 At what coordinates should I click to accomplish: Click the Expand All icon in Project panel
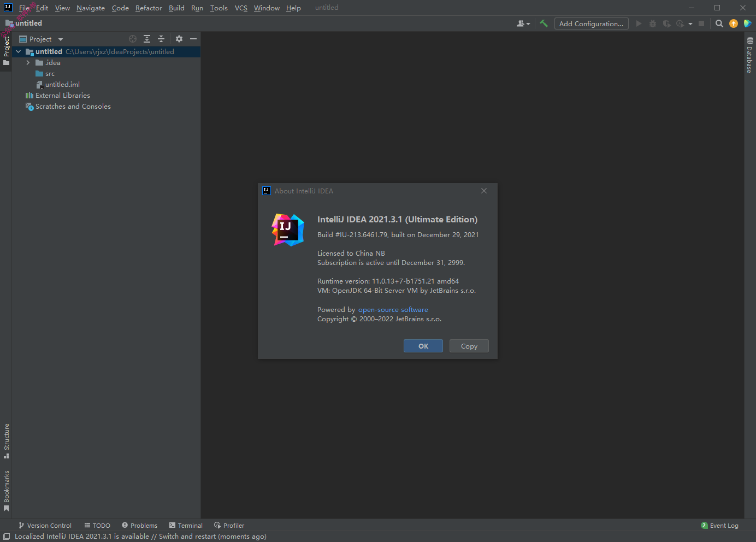tap(147, 39)
